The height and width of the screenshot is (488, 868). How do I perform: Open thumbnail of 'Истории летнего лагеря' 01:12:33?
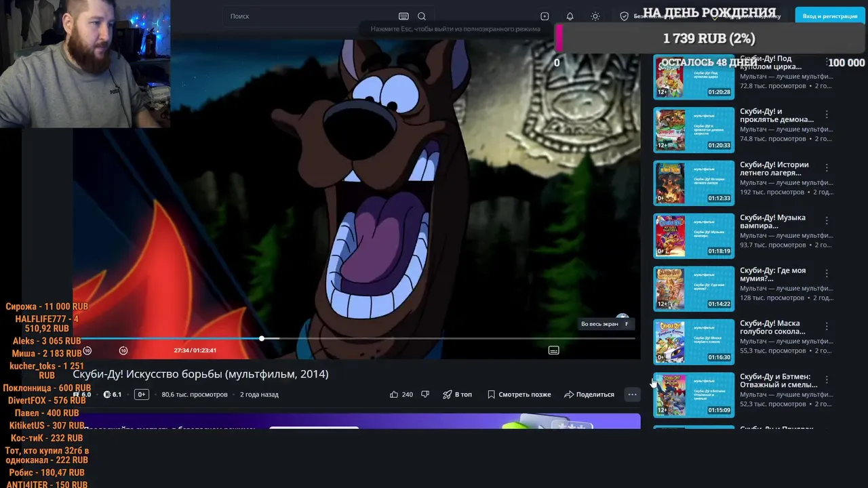pyautogui.click(x=694, y=182)
